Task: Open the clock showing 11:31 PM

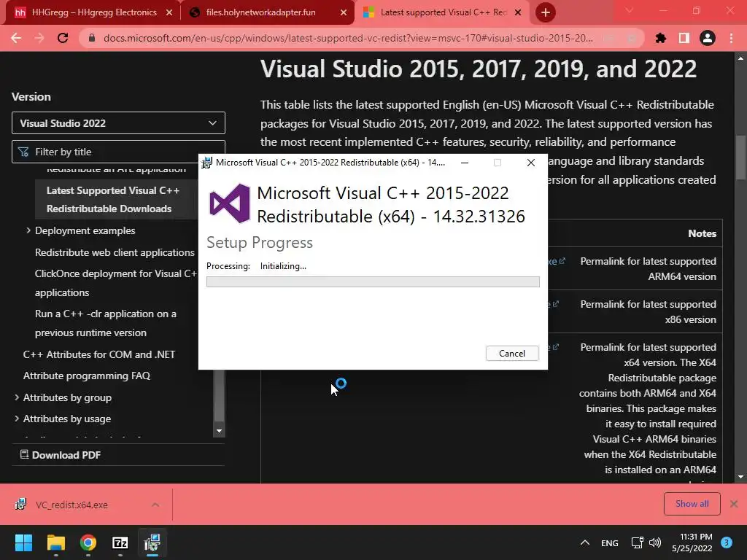Action: pyautogui.click(x=692, y=542)
